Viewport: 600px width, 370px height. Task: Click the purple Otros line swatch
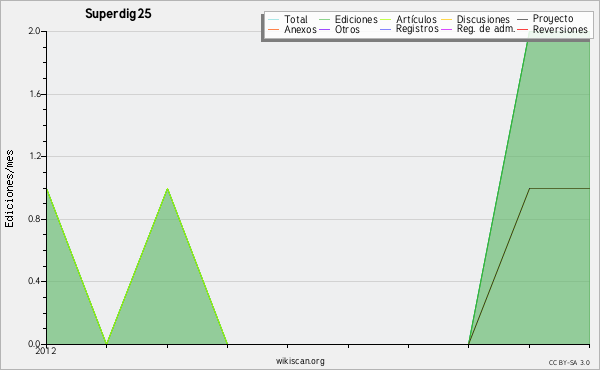(324, 29)
